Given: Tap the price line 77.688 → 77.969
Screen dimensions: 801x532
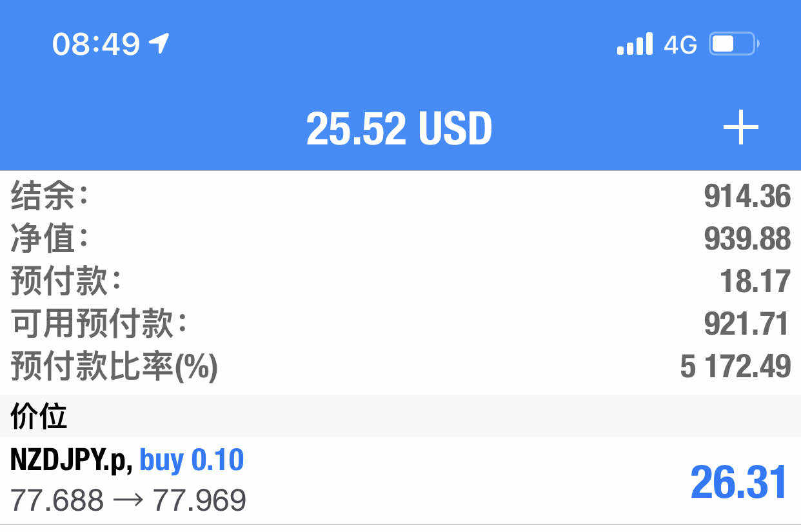Looking at the screenshot, I should coord(128,500).
